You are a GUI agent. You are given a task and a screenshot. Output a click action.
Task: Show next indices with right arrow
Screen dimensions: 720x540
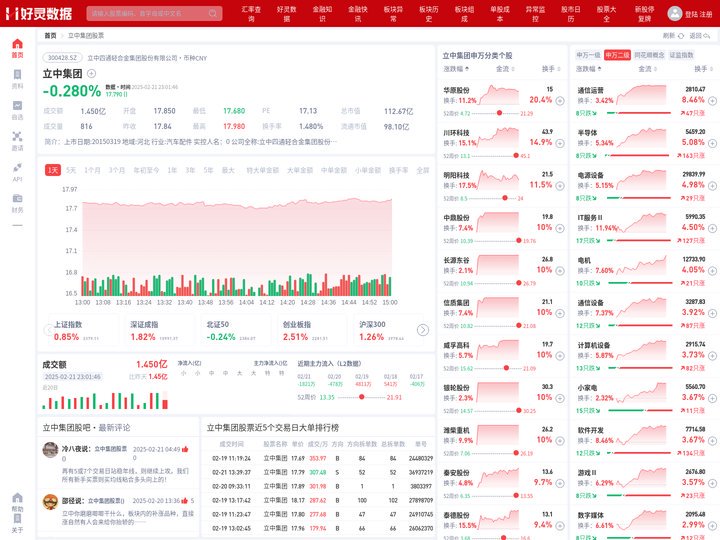pos(423,330)
